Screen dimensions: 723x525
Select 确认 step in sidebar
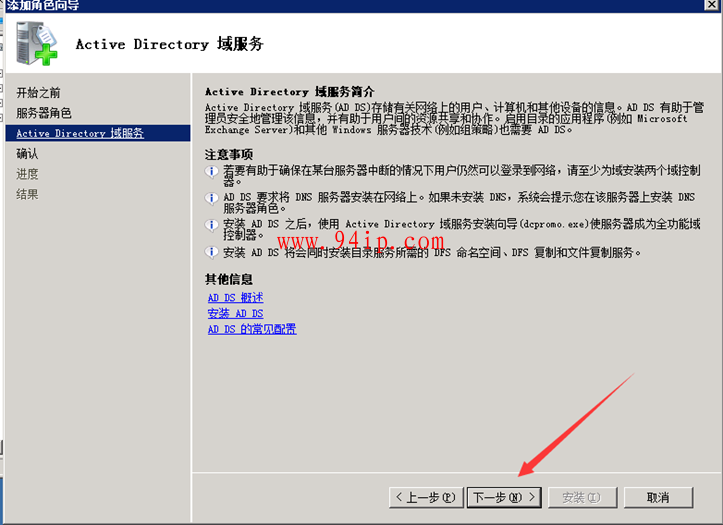(27, 153)
